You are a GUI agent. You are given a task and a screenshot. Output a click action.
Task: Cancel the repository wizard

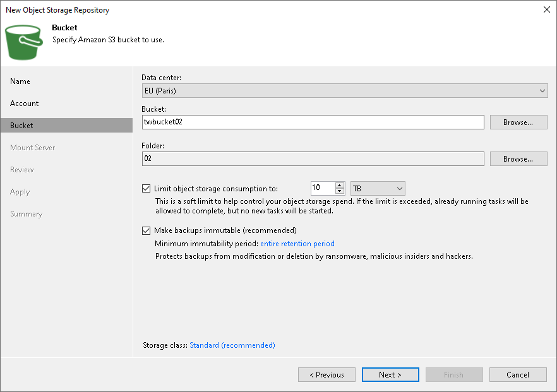pos(518,374)
